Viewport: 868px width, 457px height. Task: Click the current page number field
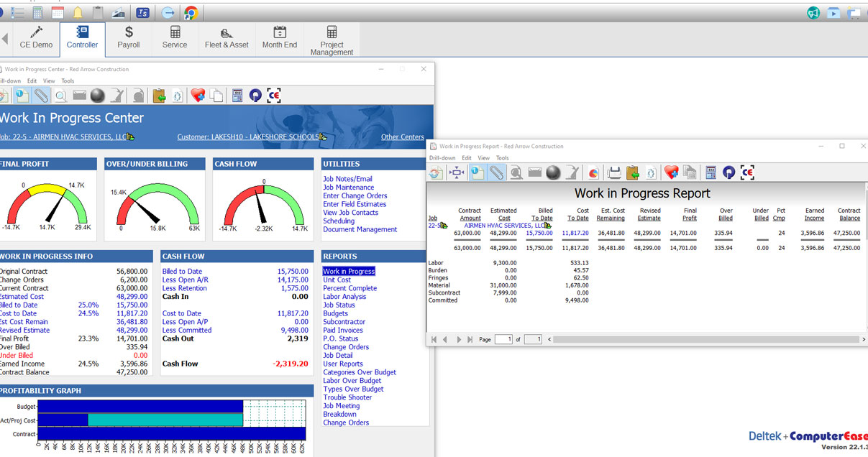point(504,339)
